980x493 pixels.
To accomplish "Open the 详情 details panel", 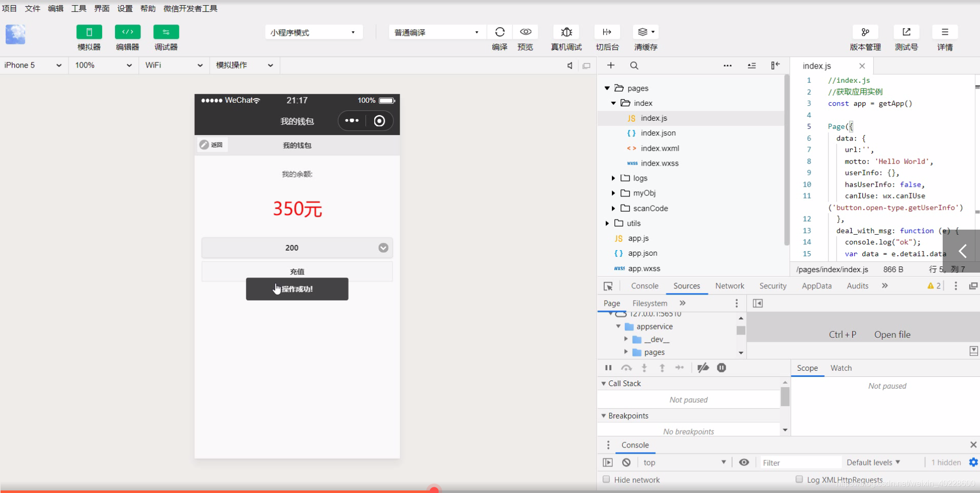I will [945, 32].
